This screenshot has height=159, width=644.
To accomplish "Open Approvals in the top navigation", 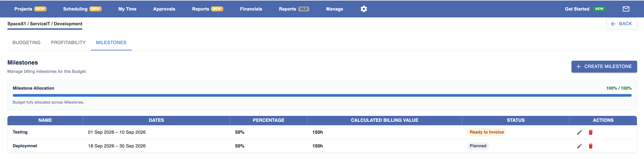I will [164, 9].
